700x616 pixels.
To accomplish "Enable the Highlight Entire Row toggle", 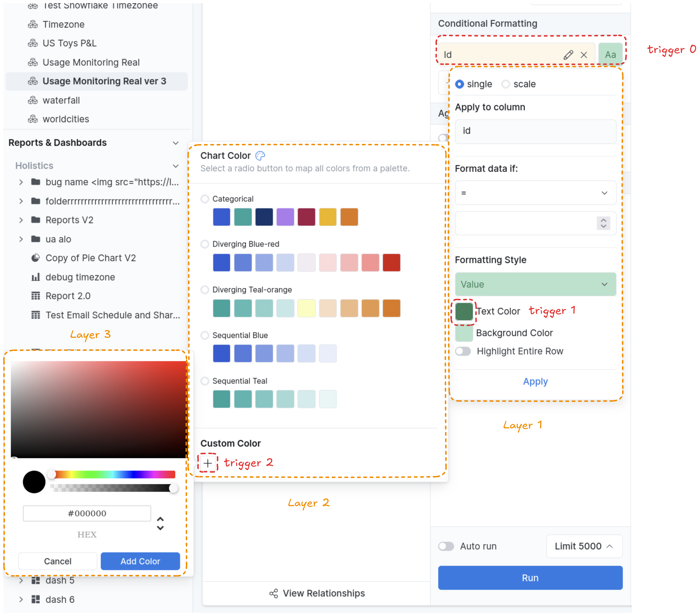I will pyautogui.click(x=463, y=351).
